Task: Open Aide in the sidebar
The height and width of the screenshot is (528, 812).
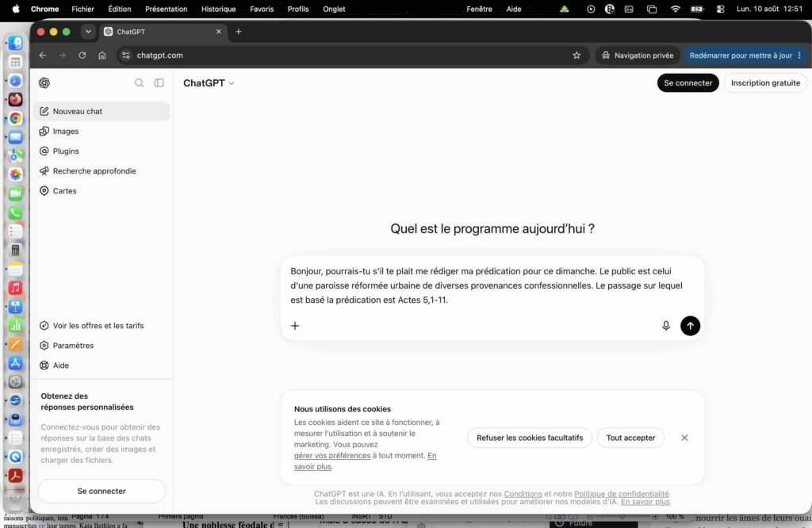Action: click(x=101, y=365)
